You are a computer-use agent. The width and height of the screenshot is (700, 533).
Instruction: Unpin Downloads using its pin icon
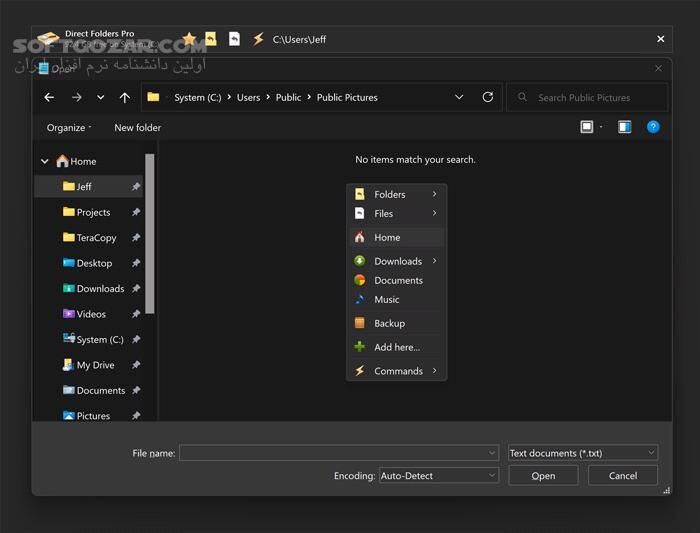pyautogui.click(x=136, y=288)
